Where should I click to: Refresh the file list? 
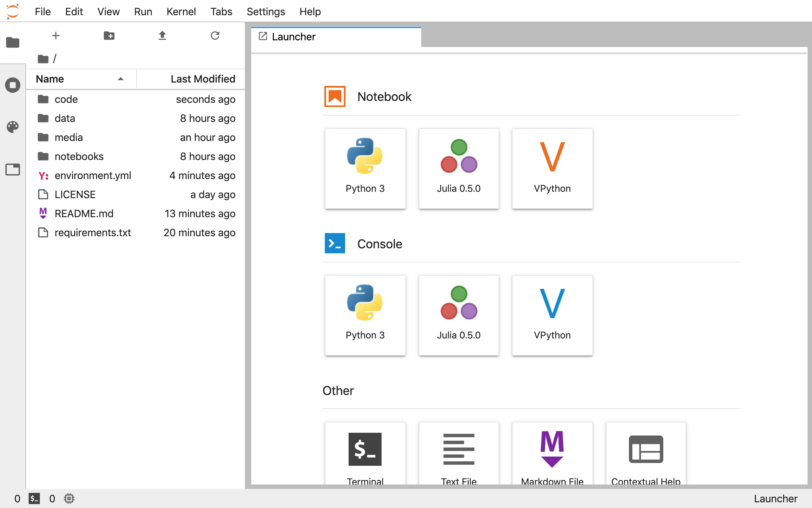click(x=215, y=36)
